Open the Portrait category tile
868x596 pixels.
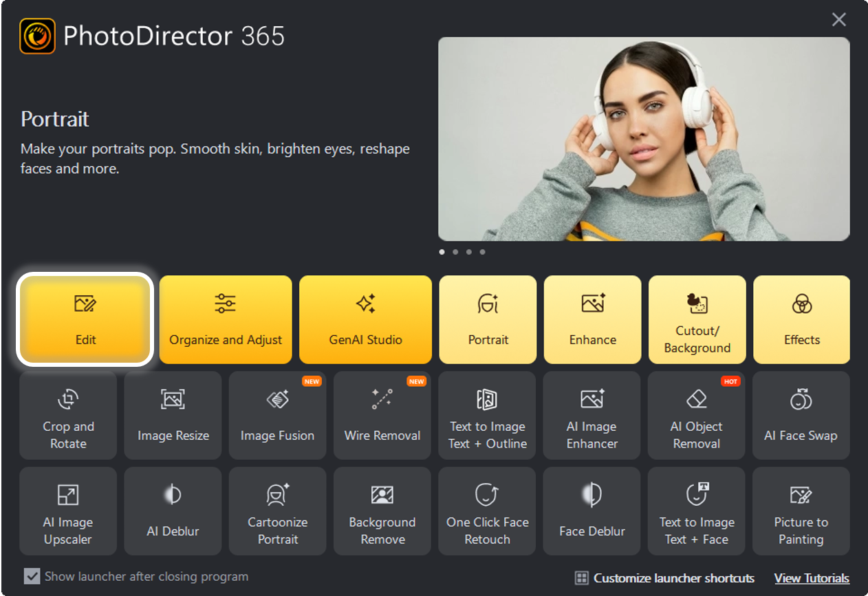pos(488,319)
